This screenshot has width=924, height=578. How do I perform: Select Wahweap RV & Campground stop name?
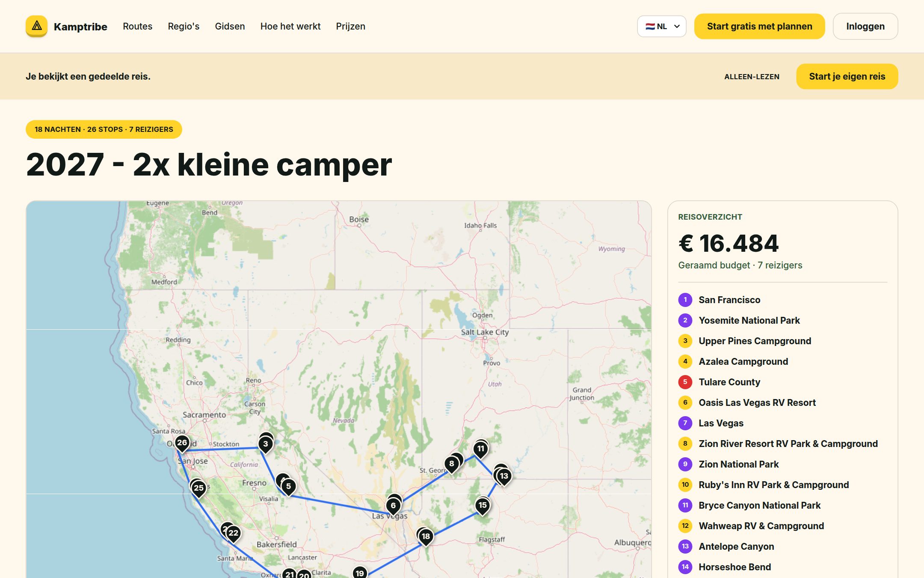coord(761,526)
